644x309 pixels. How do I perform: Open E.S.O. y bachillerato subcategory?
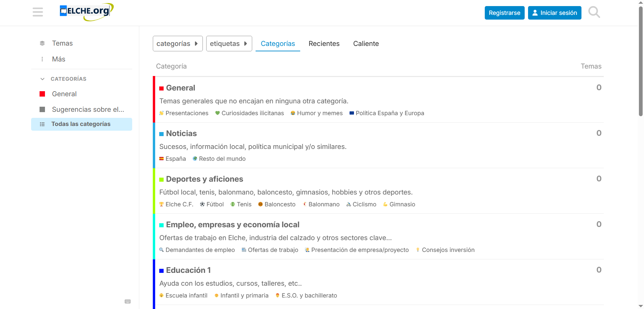[x=306, y=295]
